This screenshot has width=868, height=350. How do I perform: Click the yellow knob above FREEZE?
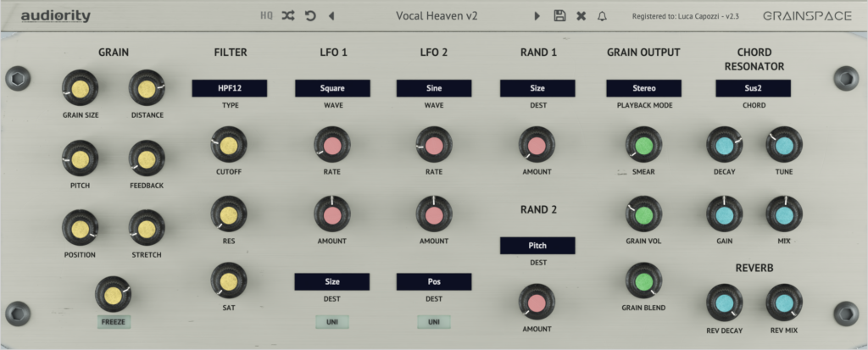[x=113, y=295]
